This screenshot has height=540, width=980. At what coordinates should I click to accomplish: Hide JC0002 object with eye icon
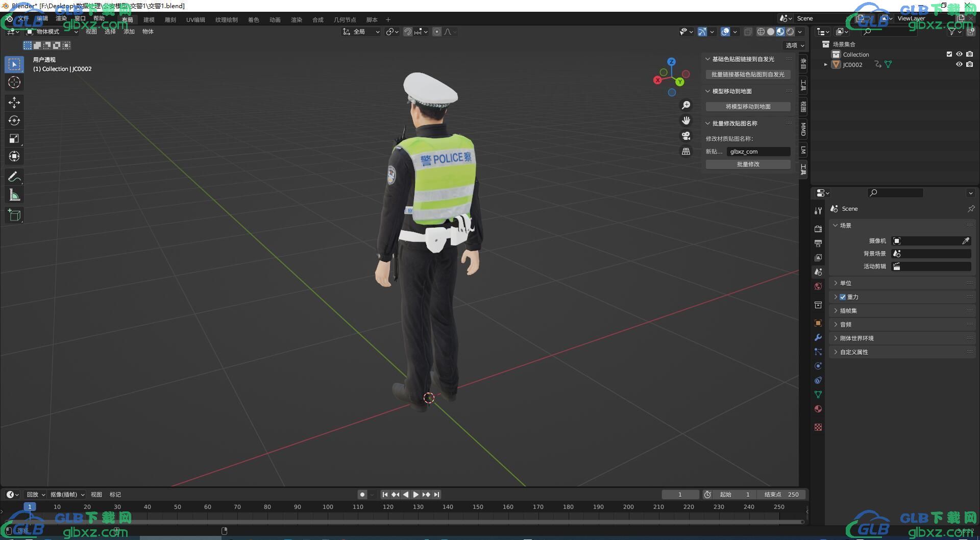coord(959,64)
